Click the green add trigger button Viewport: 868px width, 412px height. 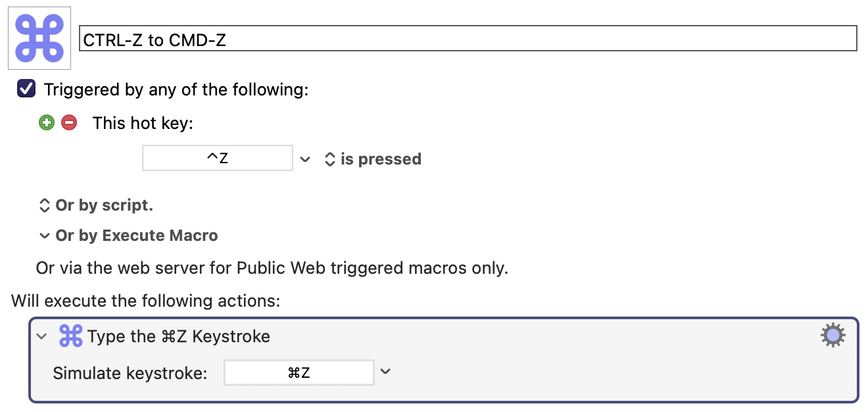click(47, 122)
